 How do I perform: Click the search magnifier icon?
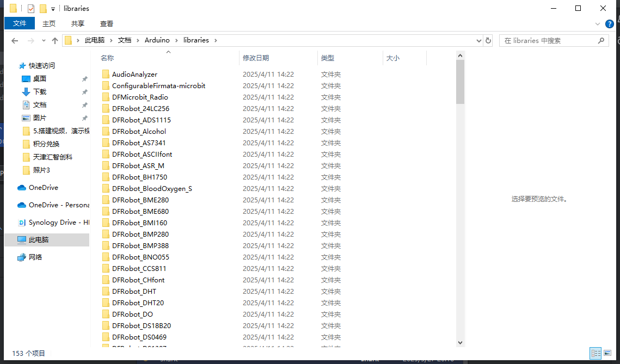click(x=601, y=41)
